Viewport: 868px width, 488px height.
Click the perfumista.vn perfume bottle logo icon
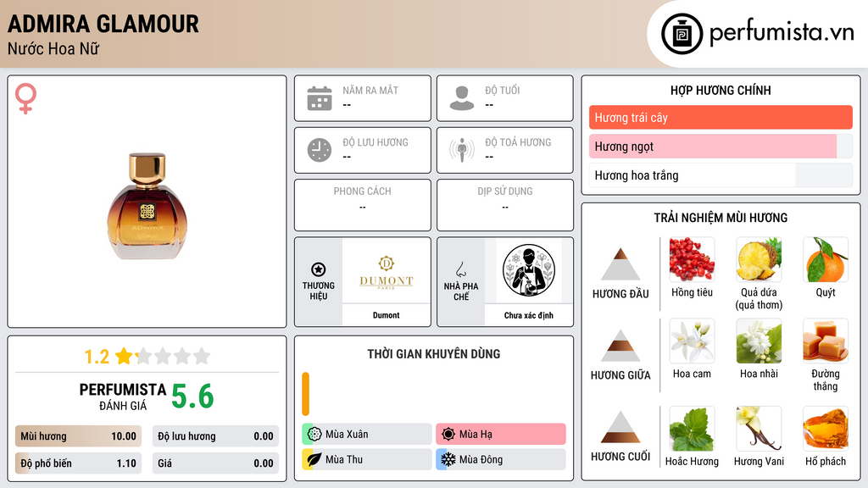(682, 34)
